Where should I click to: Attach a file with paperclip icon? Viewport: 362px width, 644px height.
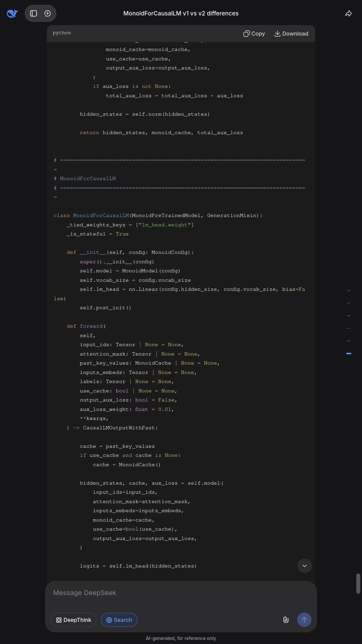[286, 620]
